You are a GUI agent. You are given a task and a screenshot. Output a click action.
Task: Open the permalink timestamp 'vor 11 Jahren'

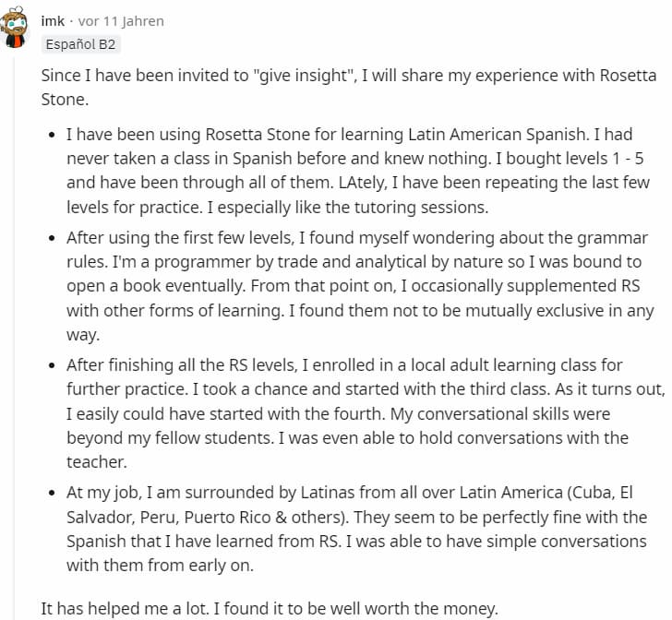pos(121,21)
